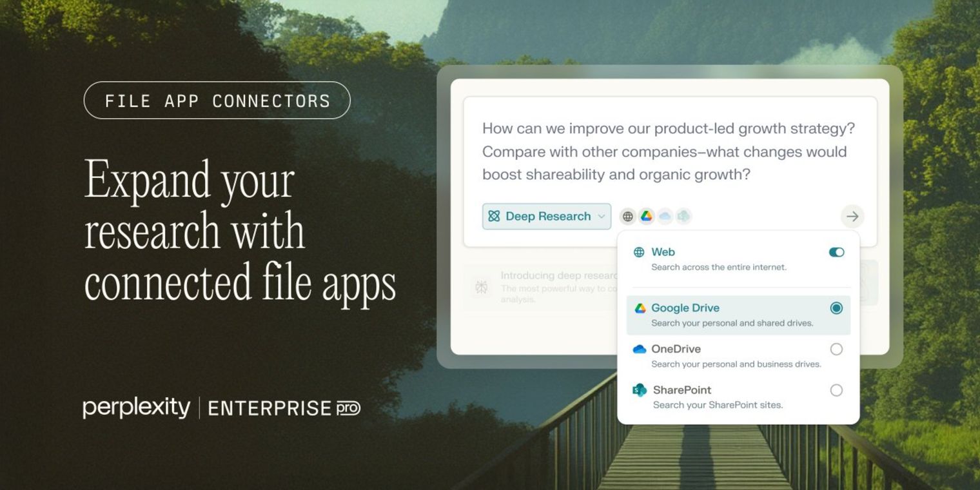
Task: Click the "Web" label in sources menu
Action: tap(663, 252)
